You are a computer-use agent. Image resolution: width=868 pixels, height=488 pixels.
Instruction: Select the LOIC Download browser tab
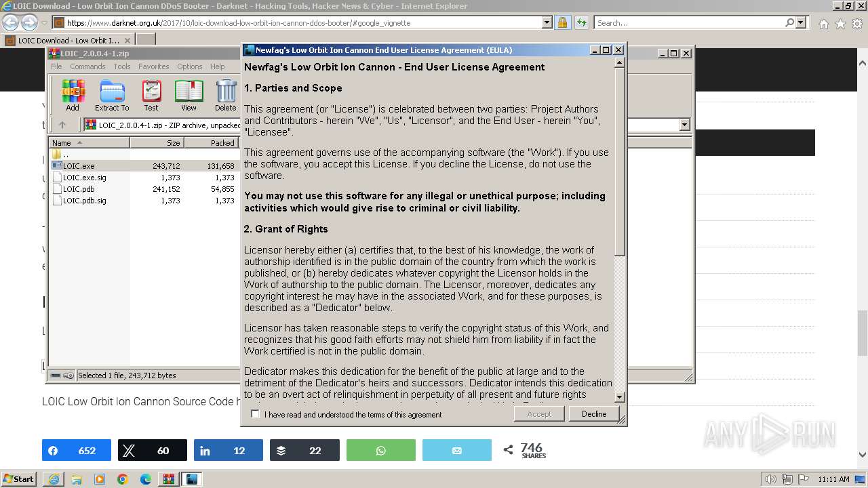pyautogui.click(x=68, y=41)
